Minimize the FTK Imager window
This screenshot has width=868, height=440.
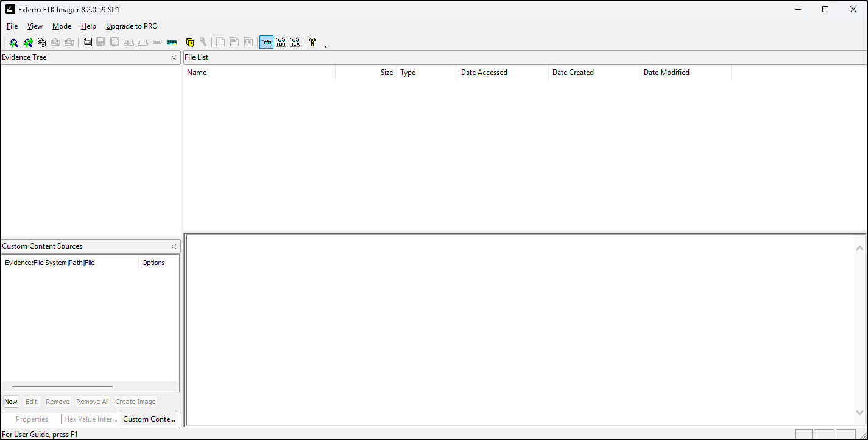tap(797, 9)
